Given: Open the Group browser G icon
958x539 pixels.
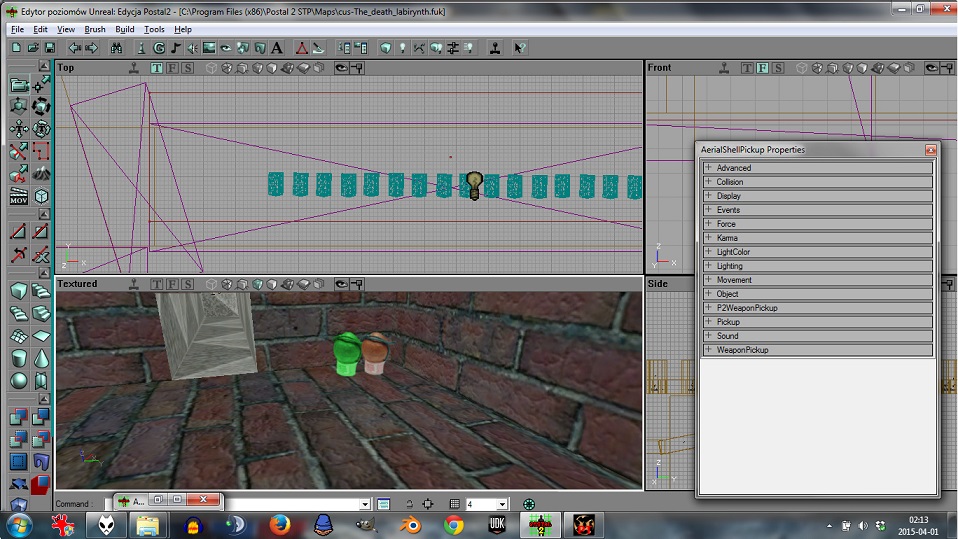Looking at the screenshot, I should pyautogui.click(x=159, y=48).
